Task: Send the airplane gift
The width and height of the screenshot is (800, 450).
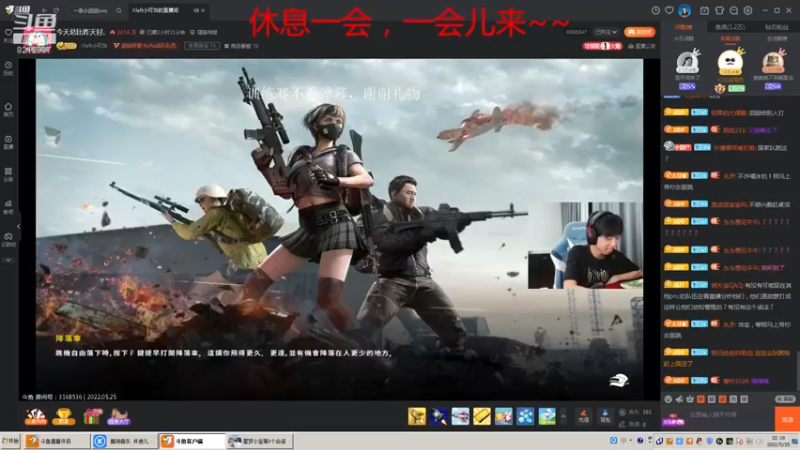Action: (460, 416)
